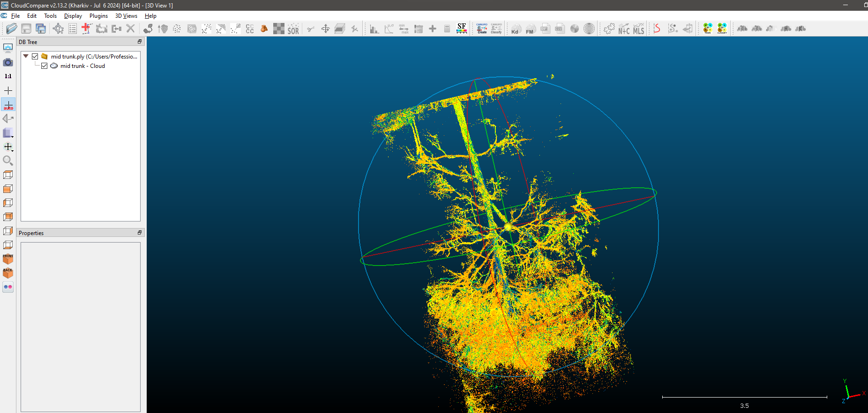Image resolution: width=868 pixels, height=413 pixels.
Task: Merge selected clouds with the merge icon
Action: pos(116,29)
